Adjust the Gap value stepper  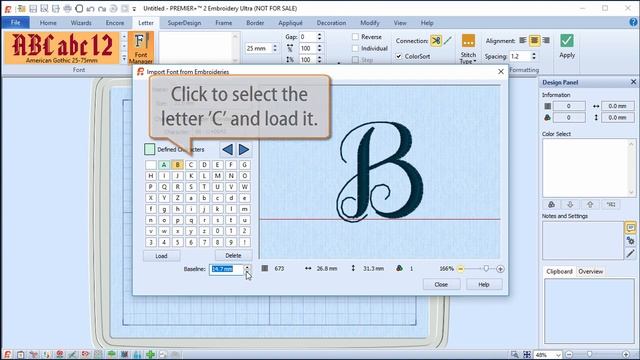click(319, 37)
